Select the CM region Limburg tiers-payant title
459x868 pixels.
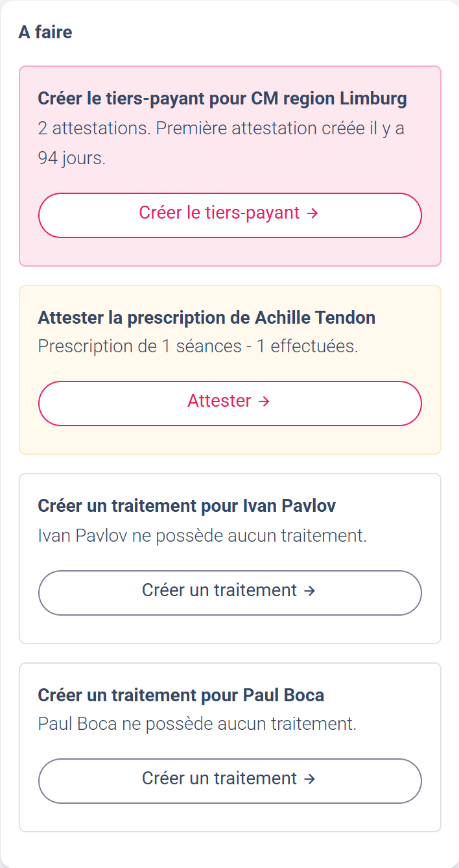222,99
